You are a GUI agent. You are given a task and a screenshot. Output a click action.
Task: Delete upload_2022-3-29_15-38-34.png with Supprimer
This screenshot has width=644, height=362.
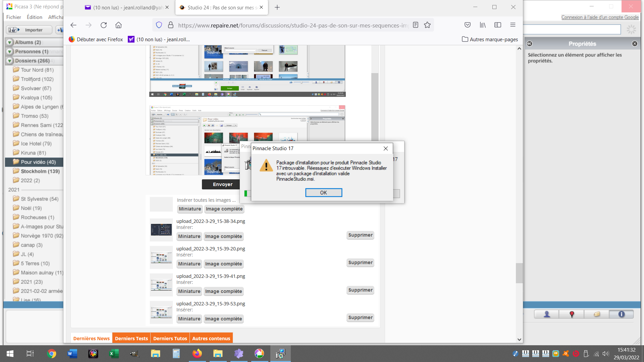point(360,235)
